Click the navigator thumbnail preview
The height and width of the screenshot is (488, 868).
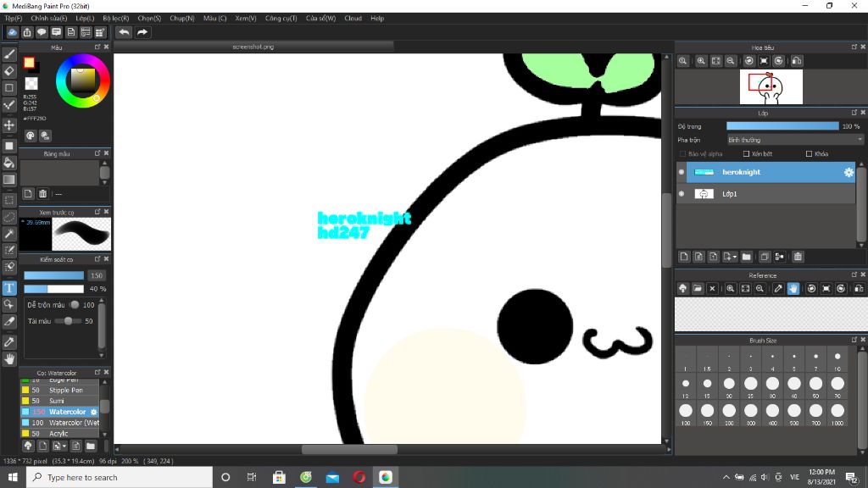(x=771, y=87)
